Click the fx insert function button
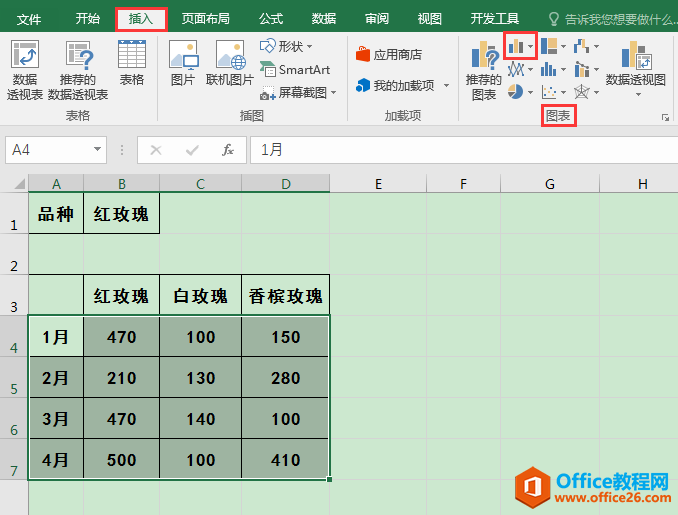 point(228,150)
